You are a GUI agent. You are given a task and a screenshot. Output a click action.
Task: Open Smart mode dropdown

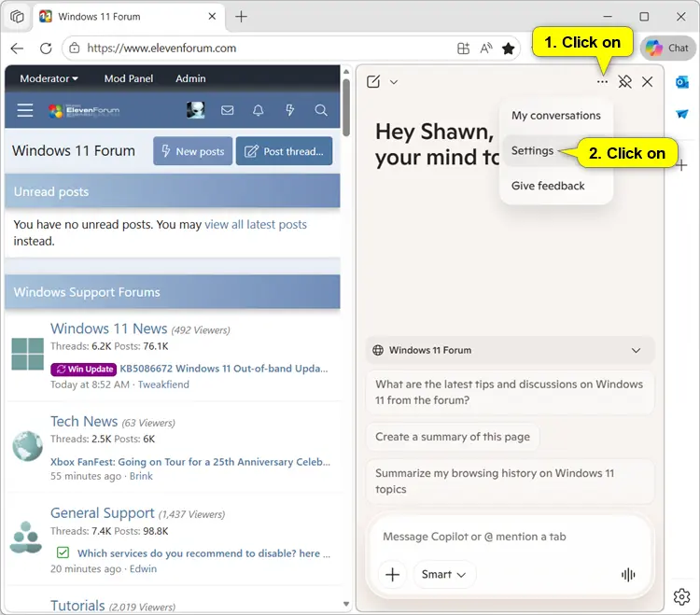(444, 574)
